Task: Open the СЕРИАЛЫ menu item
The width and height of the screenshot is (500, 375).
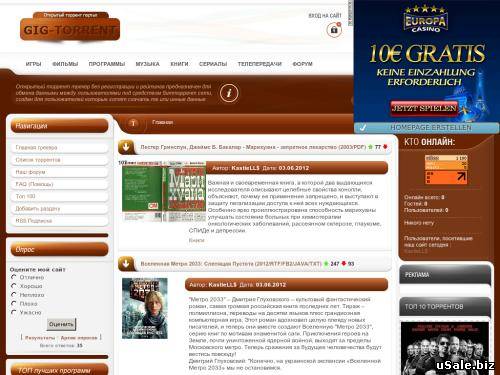Action: 213,64
